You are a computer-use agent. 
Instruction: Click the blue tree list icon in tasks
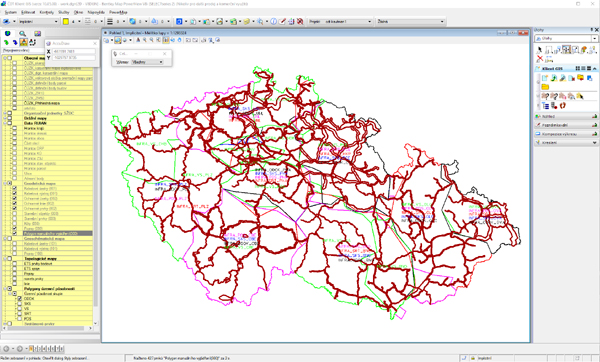[545, 105]
